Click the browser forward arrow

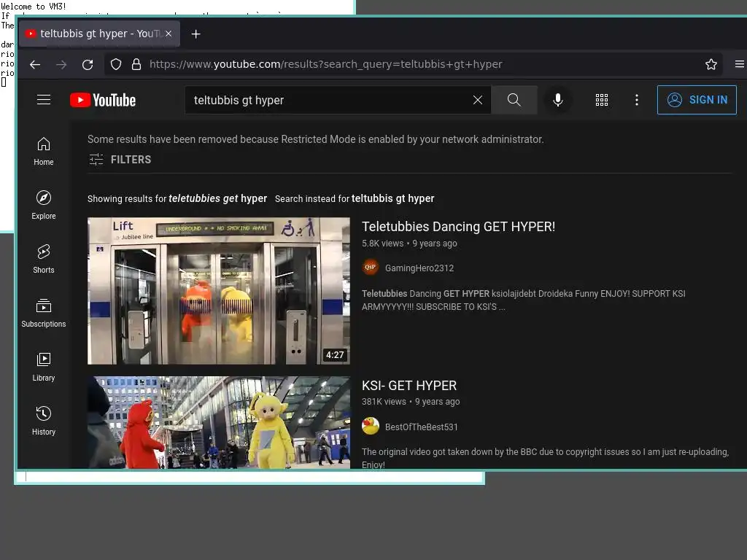(61, 64)
